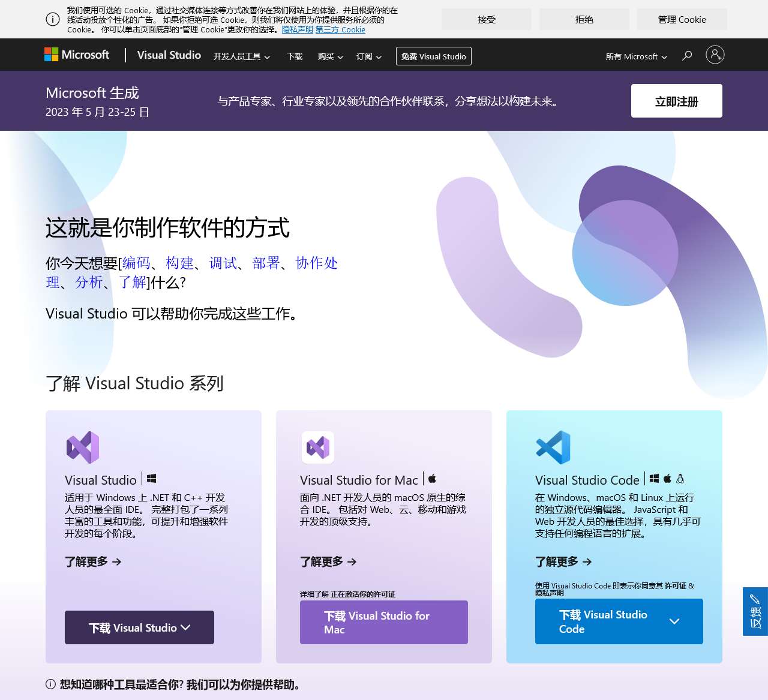Click the blue Visual Studio Code logo
768x700 pixels.
553,447
